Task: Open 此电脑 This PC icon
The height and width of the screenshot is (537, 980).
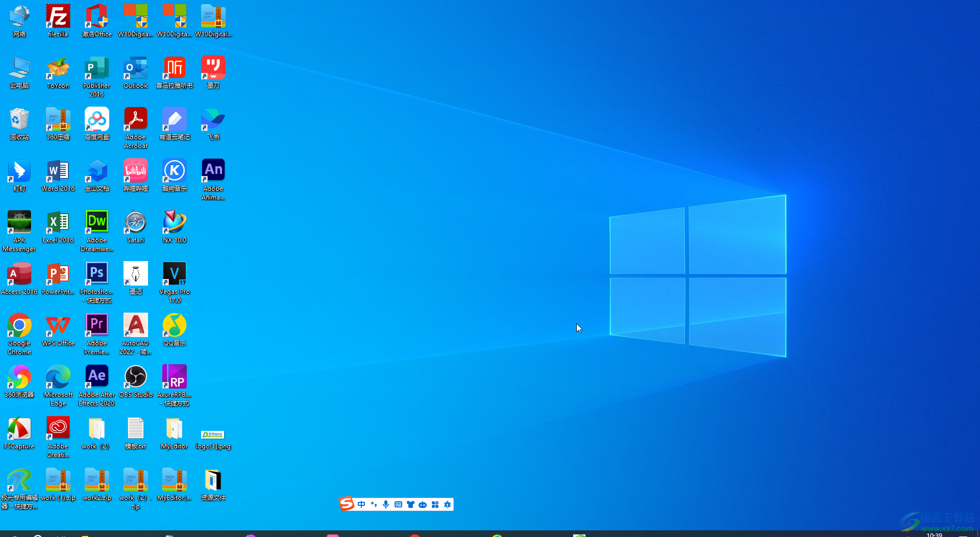Action: coord(19,72)
